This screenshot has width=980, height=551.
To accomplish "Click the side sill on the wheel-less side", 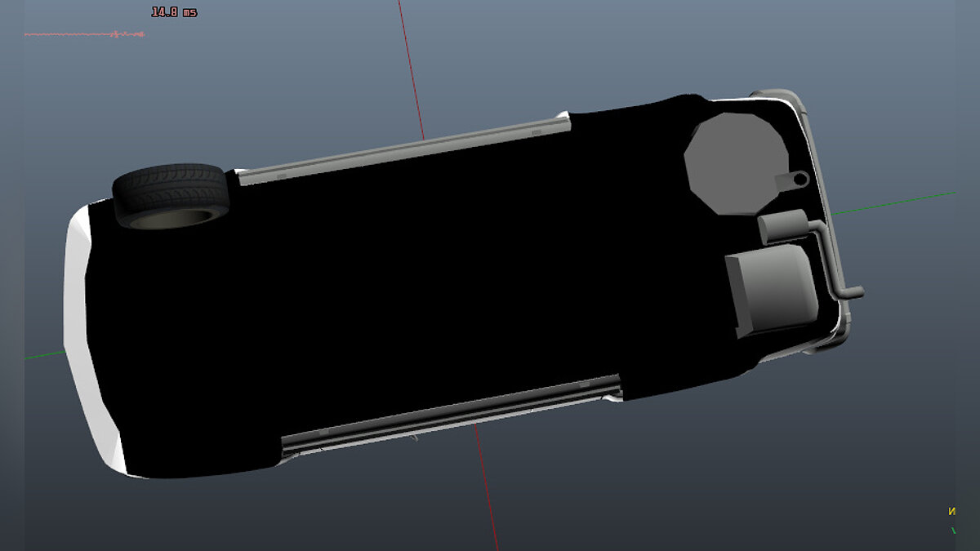I will tap(449, 415).
